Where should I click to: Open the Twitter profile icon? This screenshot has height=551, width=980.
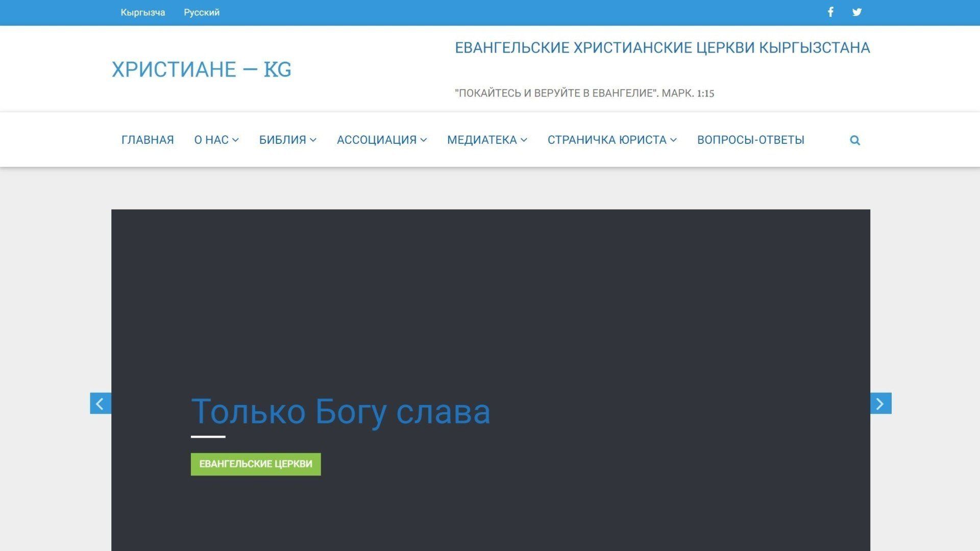pyautogui.click(x=857, y=12)
